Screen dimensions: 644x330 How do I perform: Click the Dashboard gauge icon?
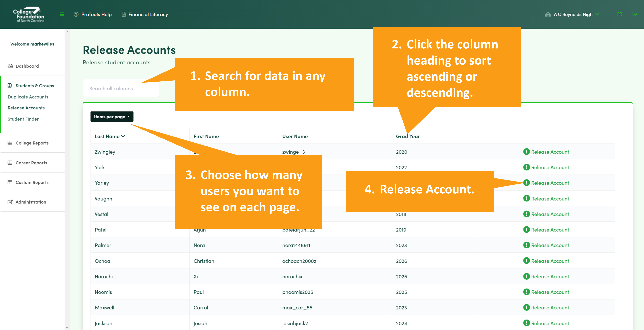click(x=10, y=66)
